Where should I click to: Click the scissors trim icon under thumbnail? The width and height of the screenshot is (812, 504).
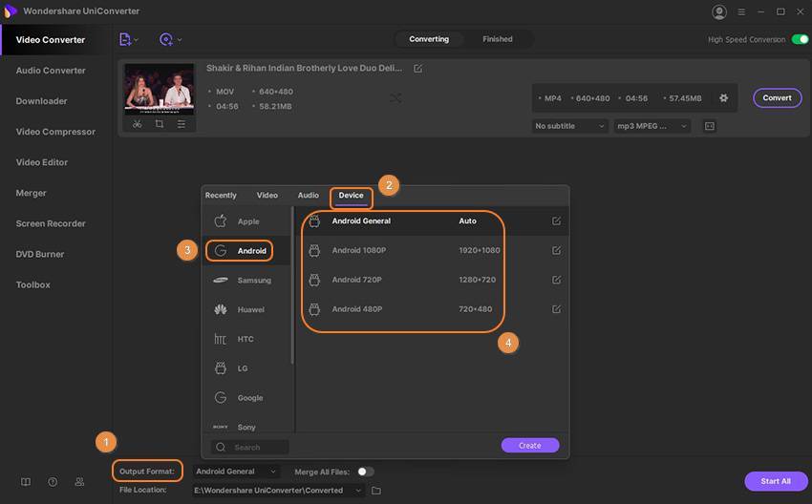click(x=138, y=124)
